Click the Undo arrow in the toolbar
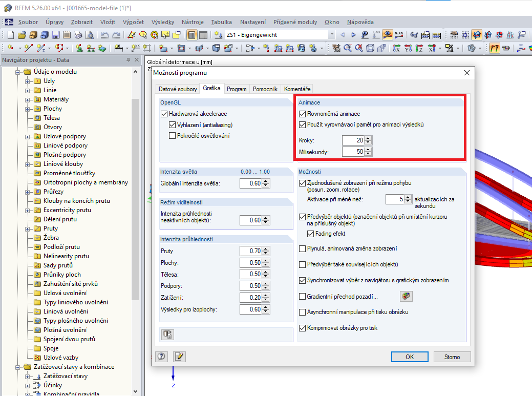Image resolution: width=532 pixels, height=396 pixels. pyautogui.click(x=105, y=35)
